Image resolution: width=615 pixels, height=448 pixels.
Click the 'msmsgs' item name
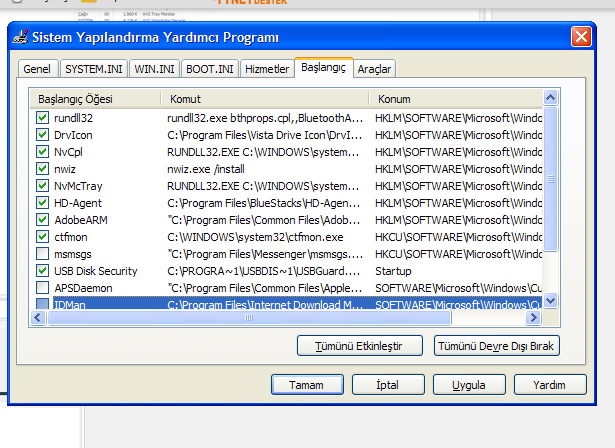click(73, 254)
